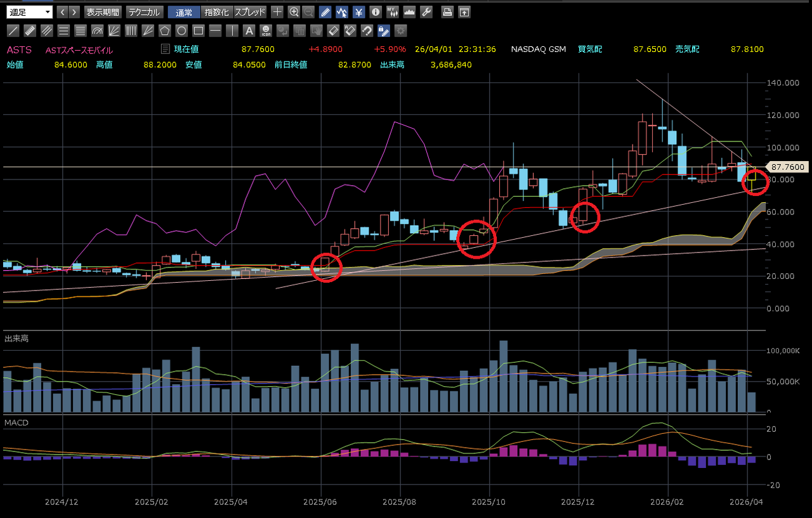
Task: Toggle the magnet snap mode
Action: (x=367, y=30)
